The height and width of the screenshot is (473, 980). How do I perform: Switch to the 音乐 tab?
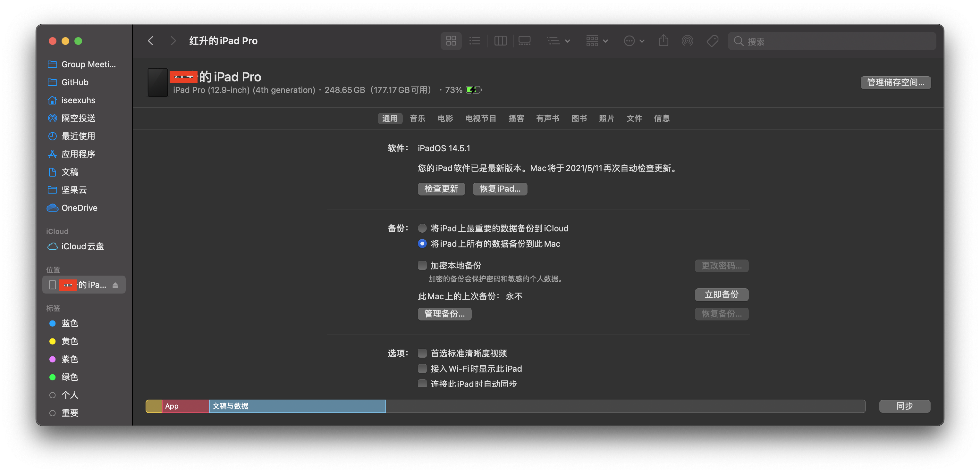(x=417, y=118)
